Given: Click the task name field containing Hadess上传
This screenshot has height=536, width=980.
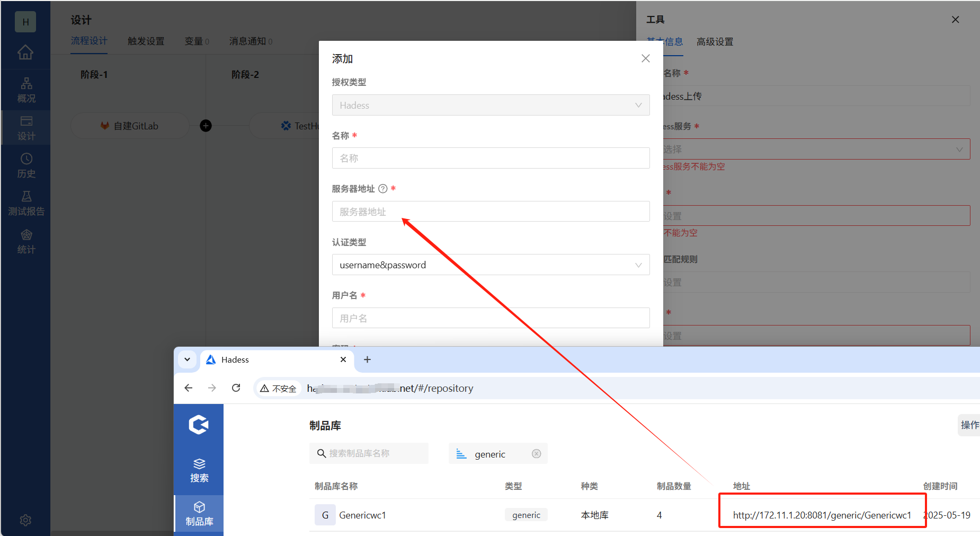Looking at the screenshot, I should [816, 96].
